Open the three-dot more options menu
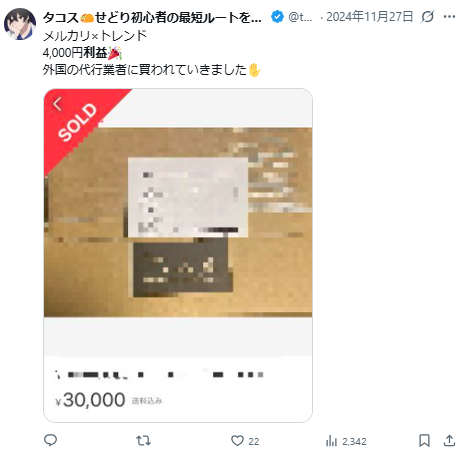 click(x=449, y=16)
